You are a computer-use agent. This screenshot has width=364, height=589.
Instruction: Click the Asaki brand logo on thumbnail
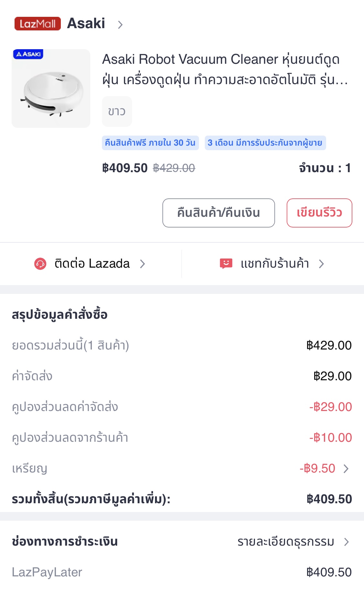click(28, 54)
